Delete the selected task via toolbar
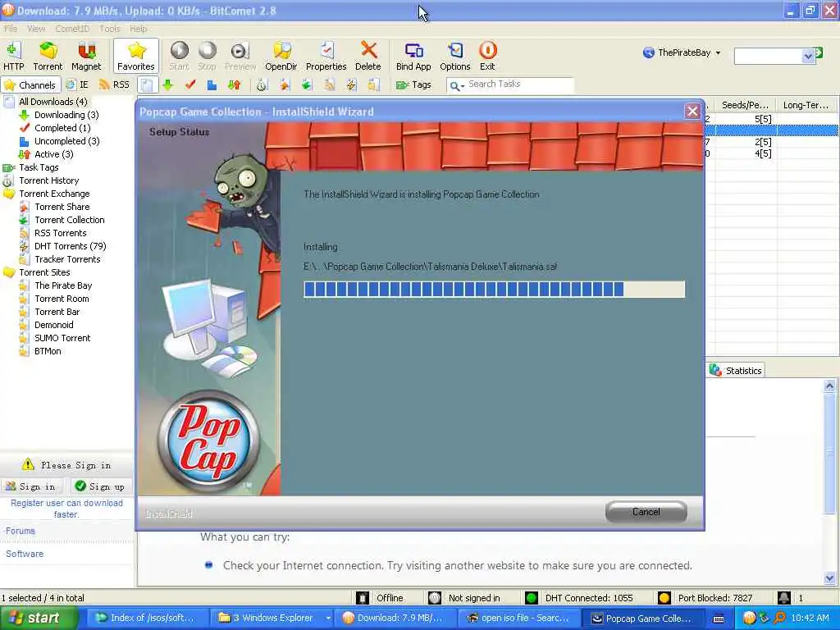Viewport: 840px width, 630px height. [368, 56]
